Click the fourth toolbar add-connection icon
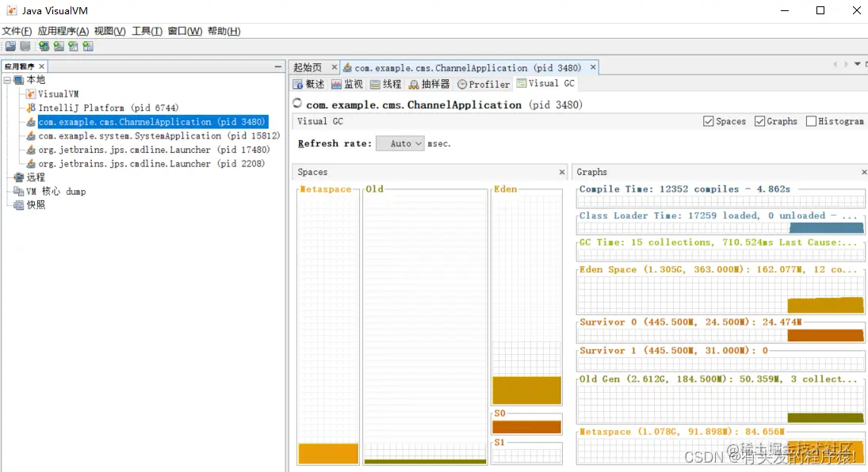The image size is (868, 472). click(x=59, y=47)
